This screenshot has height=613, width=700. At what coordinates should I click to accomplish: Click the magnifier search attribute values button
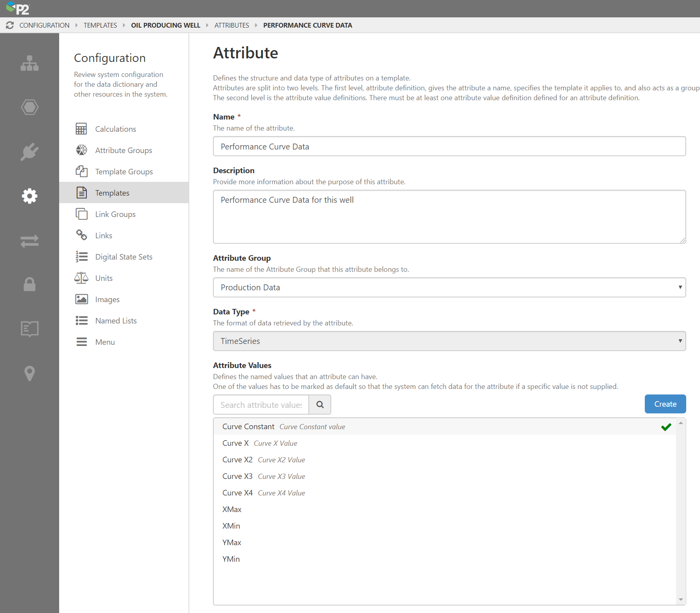(x=320, y=405)
